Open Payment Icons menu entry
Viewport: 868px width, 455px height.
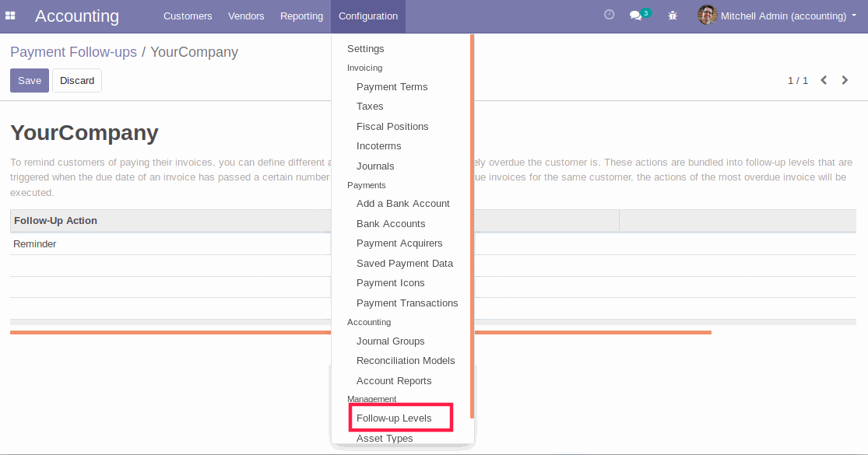click(390, 283)
